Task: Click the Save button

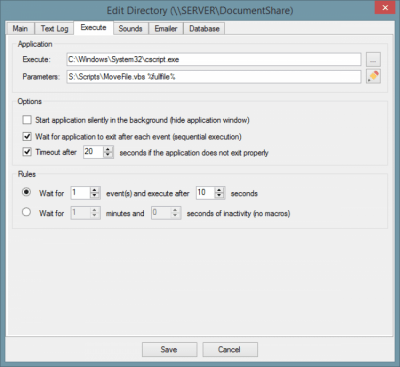Action: [169, 349]
